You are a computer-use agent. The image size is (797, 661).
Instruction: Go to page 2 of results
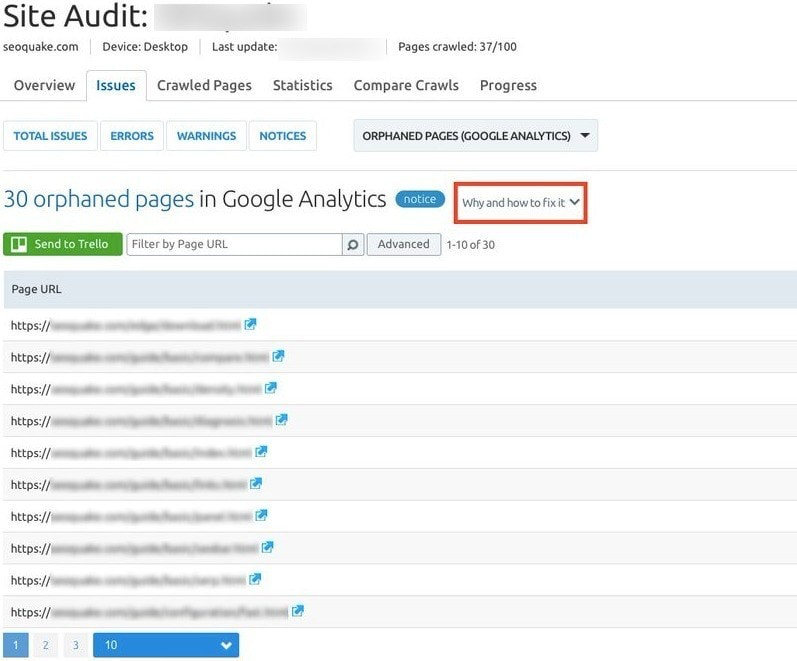pos(45,645)
